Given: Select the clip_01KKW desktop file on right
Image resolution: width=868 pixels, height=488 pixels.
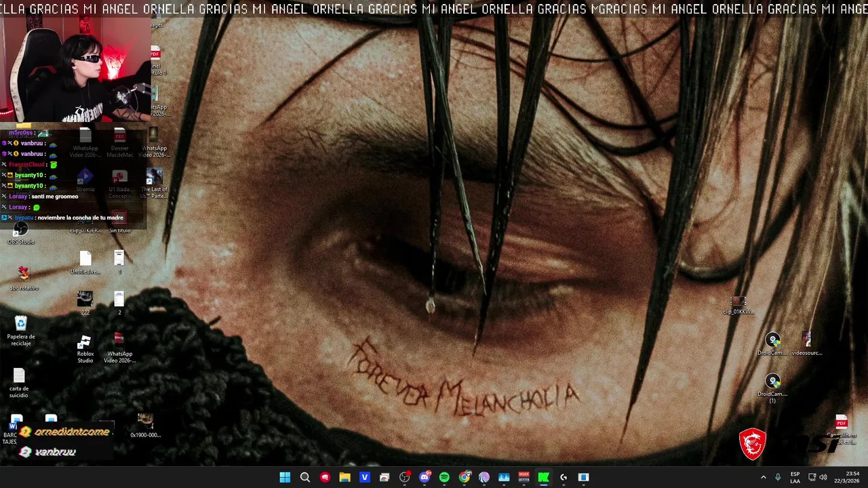Looking at the screenshot, I should (738, 305).
